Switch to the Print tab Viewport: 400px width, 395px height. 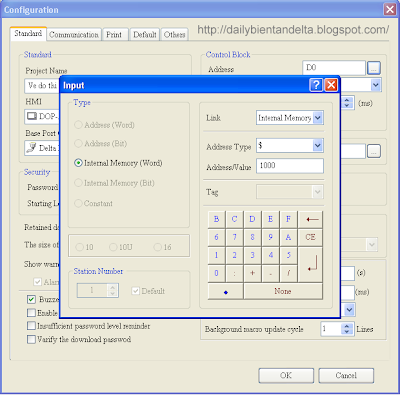pos(114,35)
